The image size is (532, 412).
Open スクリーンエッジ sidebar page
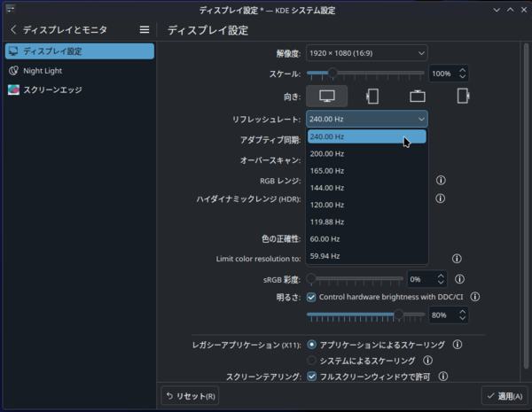pos(80,89)
